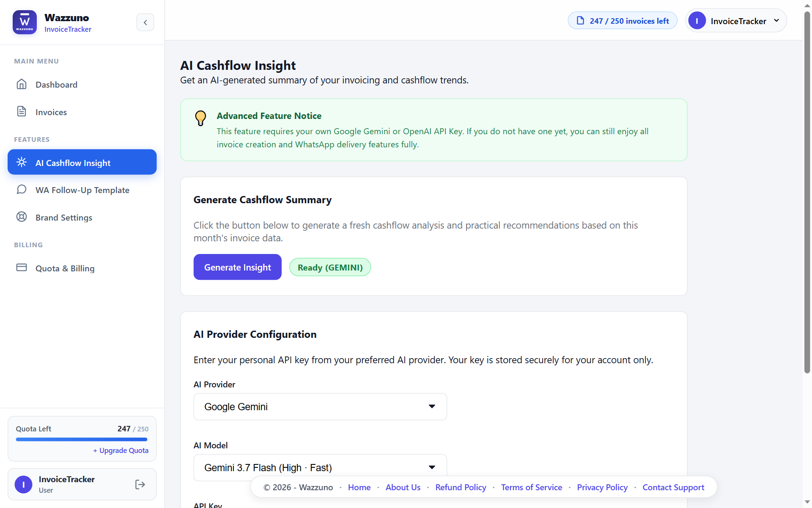Select AI Cashflow Insight menu item
This screenshot has width=812, height=508.
coord(82,162)
